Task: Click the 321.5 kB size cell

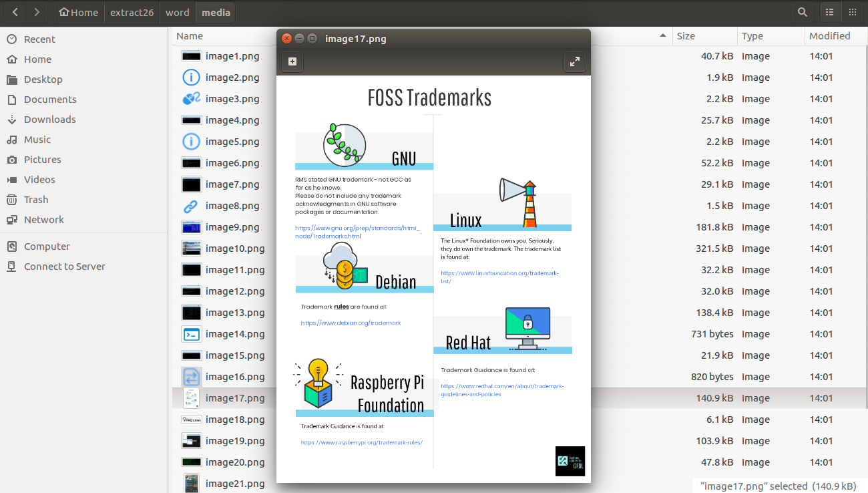Action: 714,249
